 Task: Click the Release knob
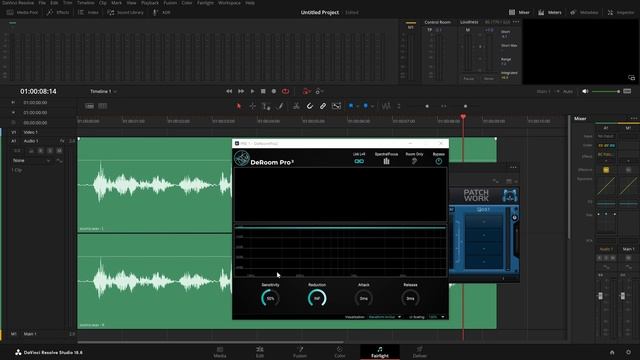coord(410,298)
